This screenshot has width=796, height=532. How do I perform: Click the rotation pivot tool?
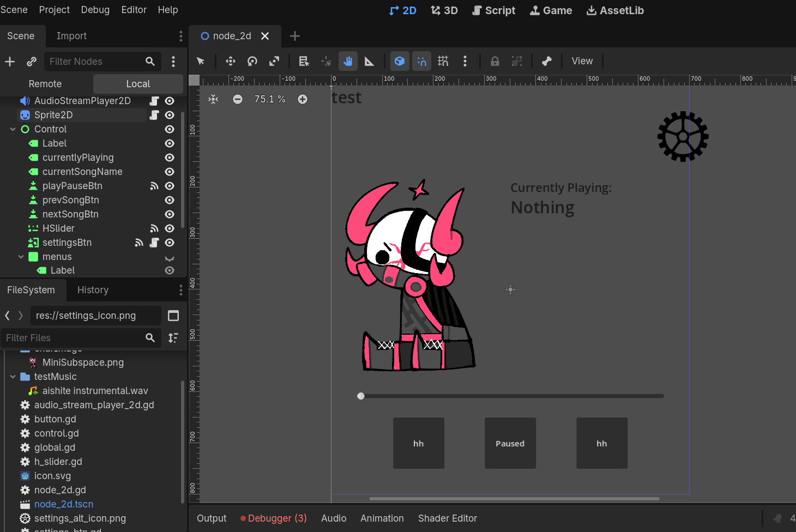pos(326,61)
